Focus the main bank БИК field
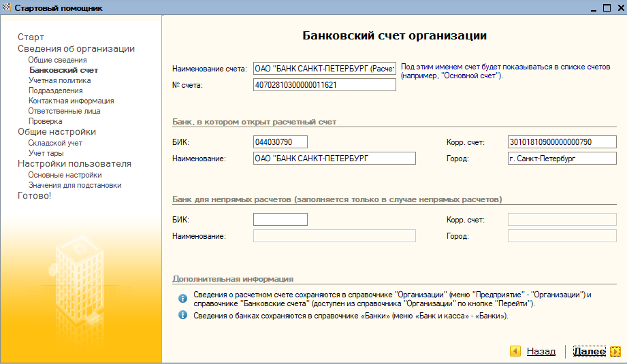 (280, 142)
